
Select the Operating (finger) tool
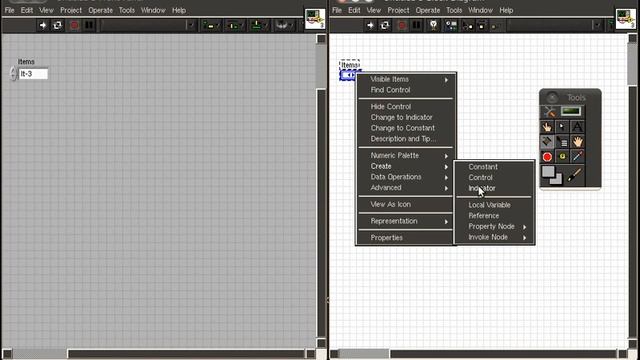(x=547, y=127)
